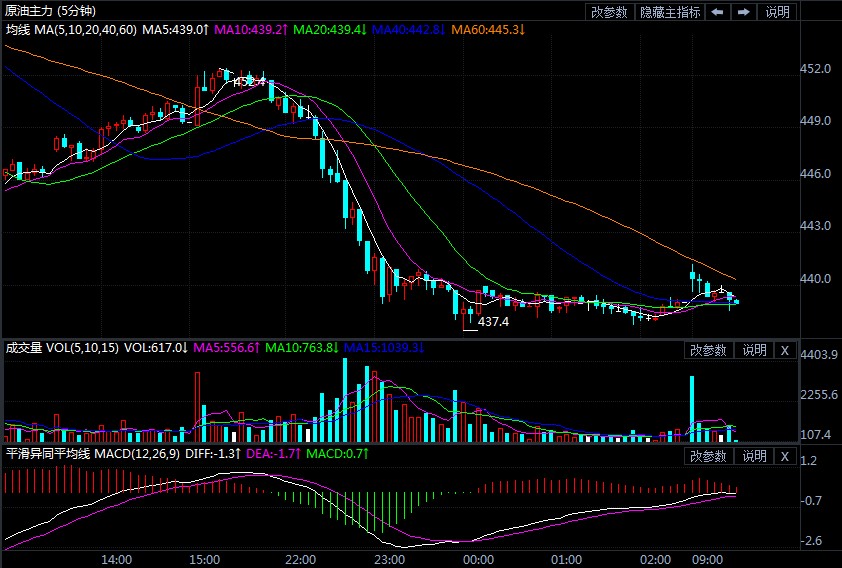842x568 pixels.
Task: Click 改参数 in the MACD panel
Action: click(x=709, y=456)
